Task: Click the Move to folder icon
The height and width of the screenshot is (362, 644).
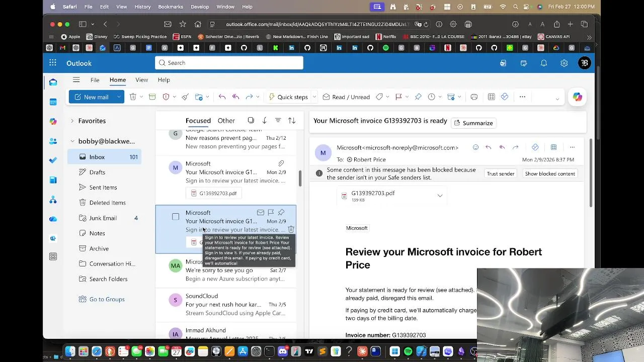Action: point(199,97)
